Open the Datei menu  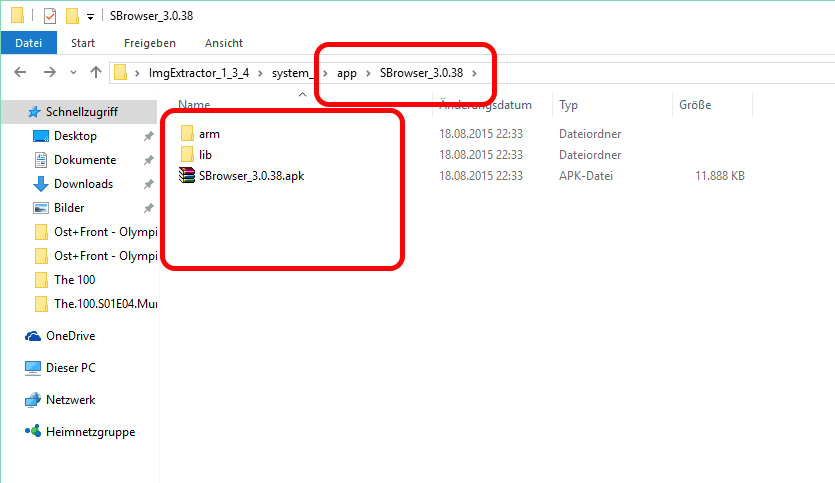(x=29, y=43)
